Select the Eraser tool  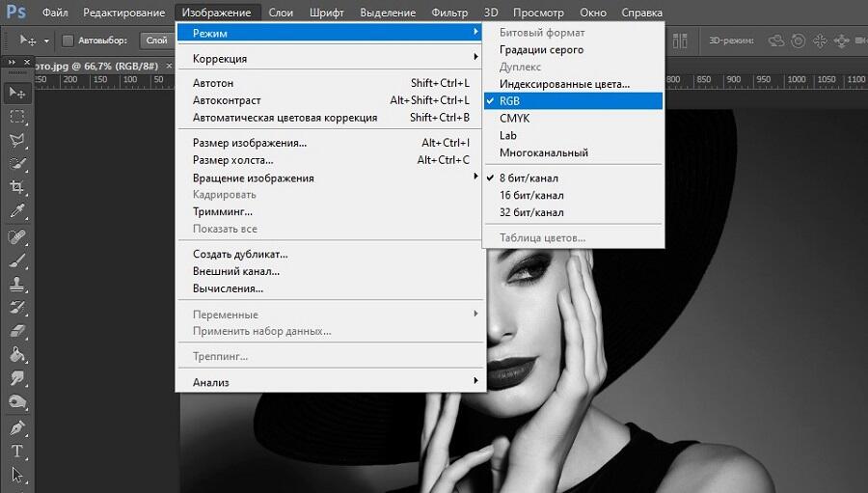pyautogui.click(x=17, y=332)
